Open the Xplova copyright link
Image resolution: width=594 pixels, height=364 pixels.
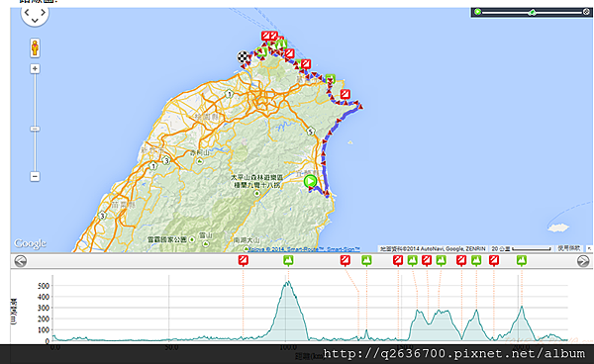304,249
